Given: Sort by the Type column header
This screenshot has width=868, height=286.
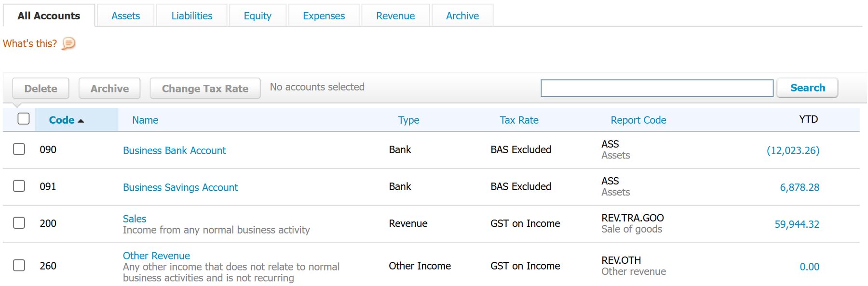Looking at the screenshot, I should 409,120.
